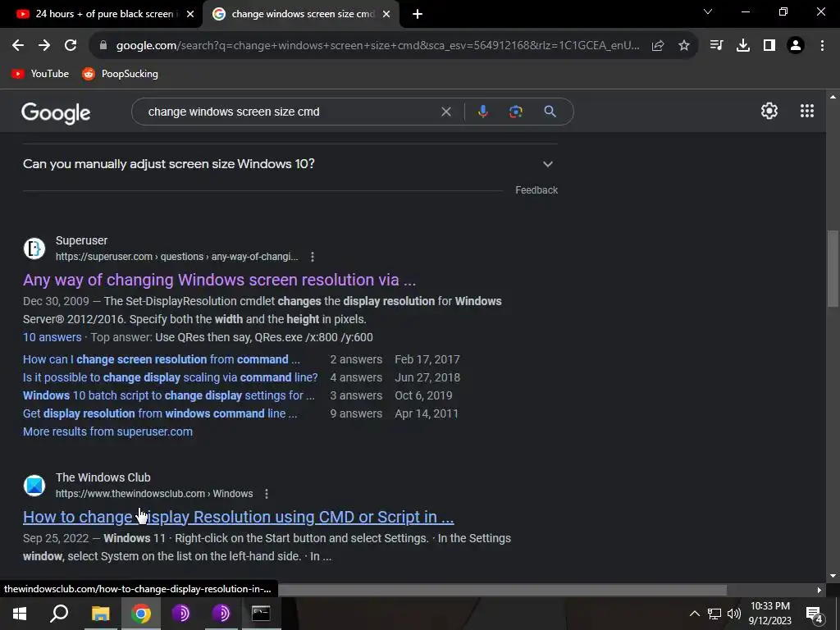Open the notification center with 4 alerts
The width and height of the screenshot is (840, 630).
point(815,614)
